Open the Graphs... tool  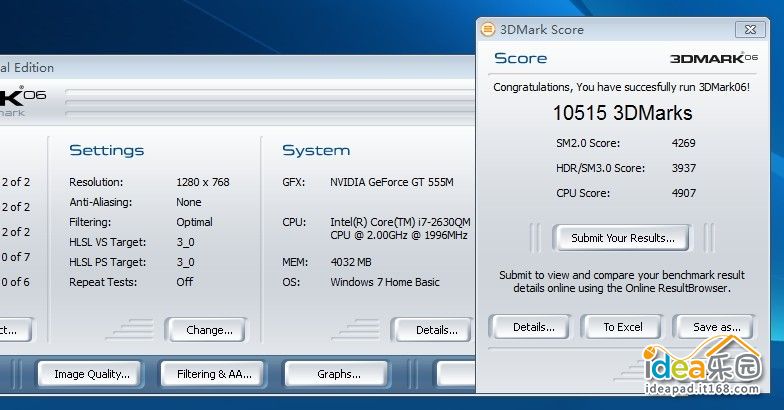click(338, 374)
